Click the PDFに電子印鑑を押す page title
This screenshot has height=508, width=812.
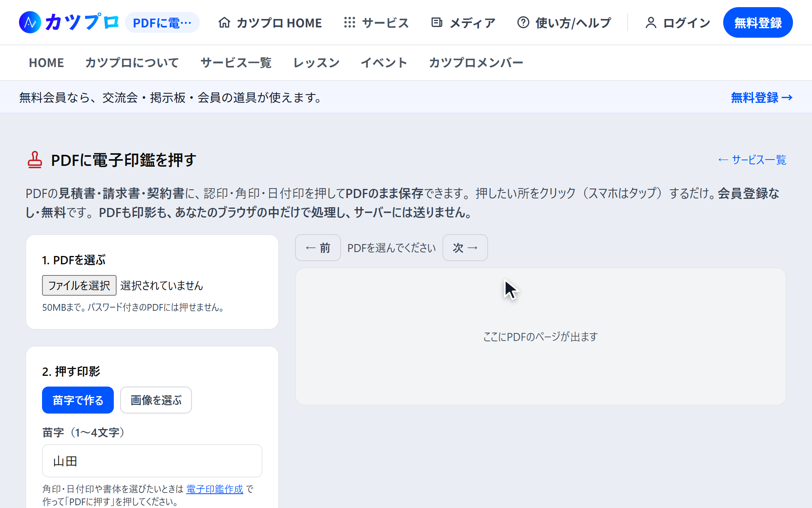[124, 160]
